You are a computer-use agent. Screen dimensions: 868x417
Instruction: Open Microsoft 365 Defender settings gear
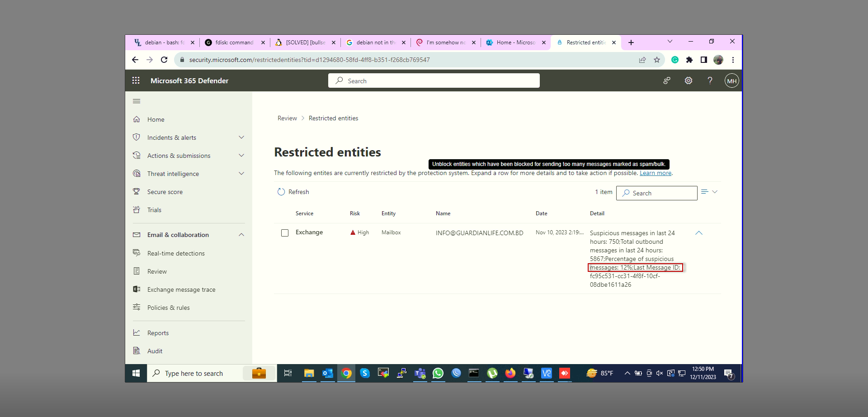[x=688, y=81]
